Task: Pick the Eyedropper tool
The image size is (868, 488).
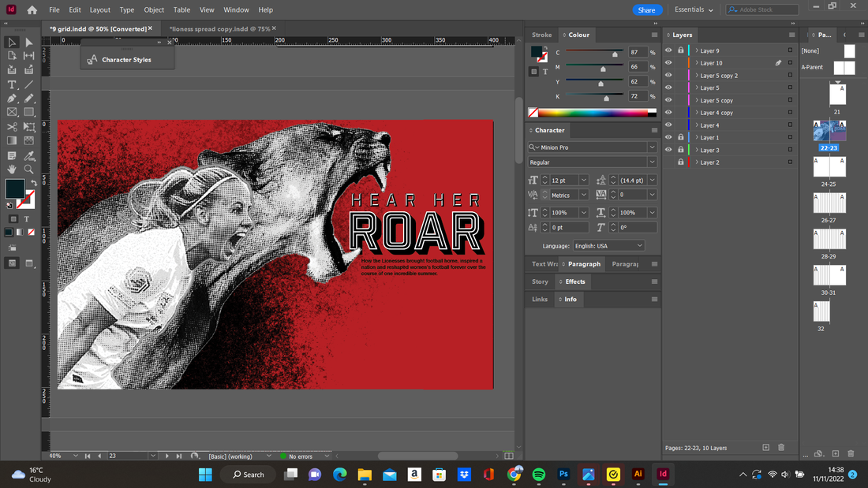Action: point(28,155)
